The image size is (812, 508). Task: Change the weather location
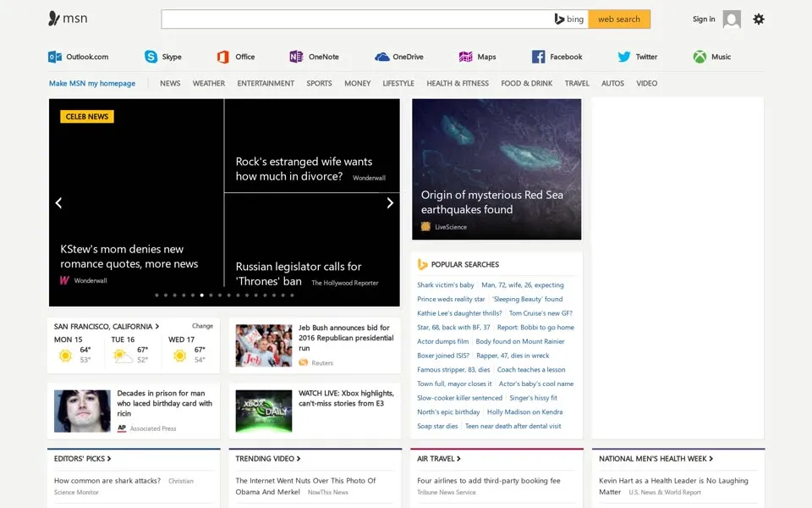[202, 326]
